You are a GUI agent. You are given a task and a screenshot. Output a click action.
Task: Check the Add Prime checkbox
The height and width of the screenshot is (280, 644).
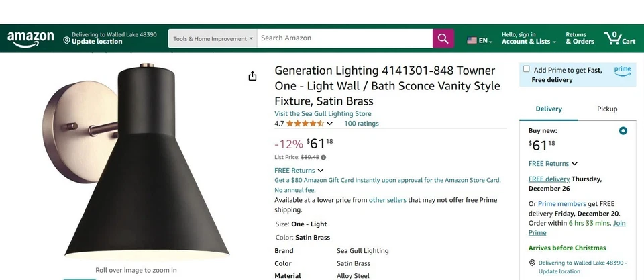click(527, 69)
